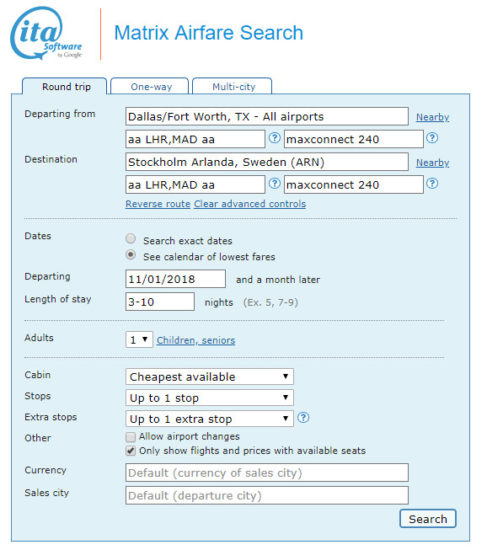This screenshot has width=487, height=550.
Task: Click Clear advanced controls link
Action: click(x=250, y=204)
